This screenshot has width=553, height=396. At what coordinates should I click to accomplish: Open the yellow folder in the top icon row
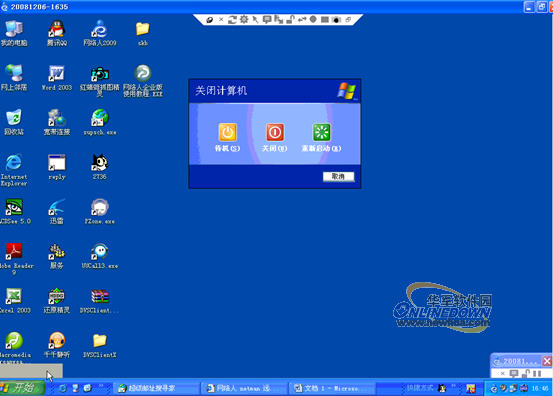(143, 33)
